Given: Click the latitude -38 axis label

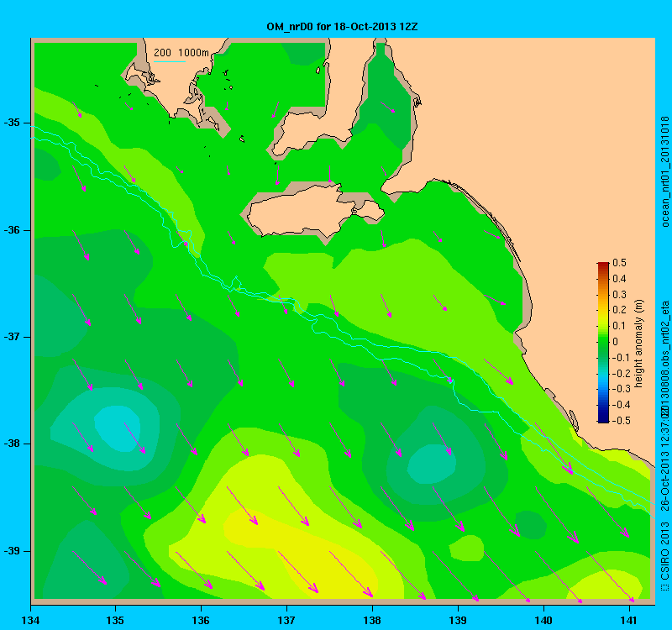Looking at the screenshot, I should coord(12,444).
